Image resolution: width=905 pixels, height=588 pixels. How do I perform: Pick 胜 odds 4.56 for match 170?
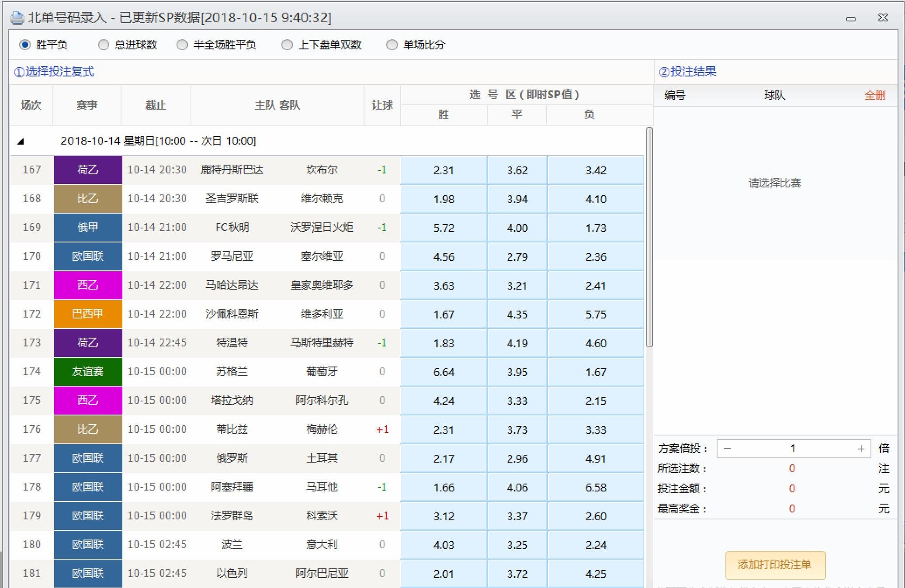tap(444, 256)
